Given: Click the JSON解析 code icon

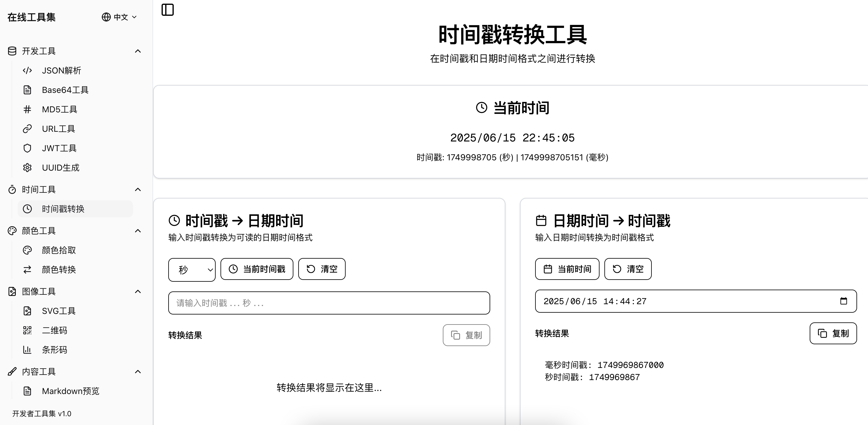Looking at the screenshot, I should (x=27, y=70).
